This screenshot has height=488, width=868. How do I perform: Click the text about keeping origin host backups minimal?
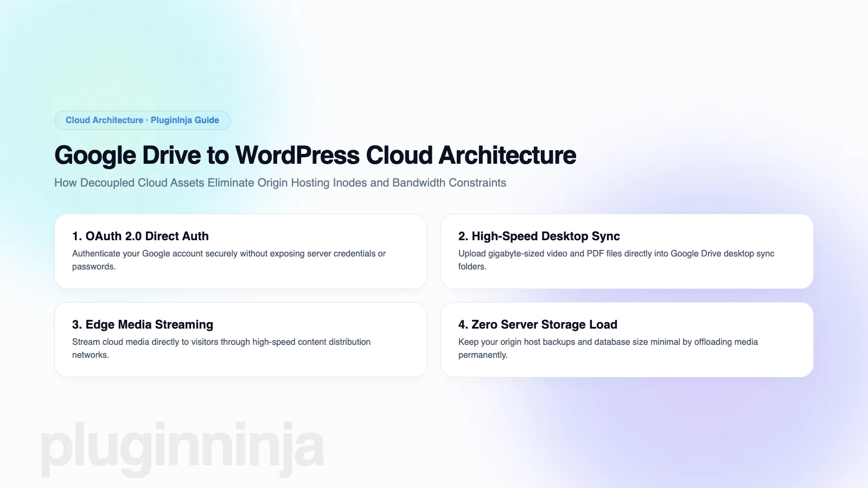(608, 349)
